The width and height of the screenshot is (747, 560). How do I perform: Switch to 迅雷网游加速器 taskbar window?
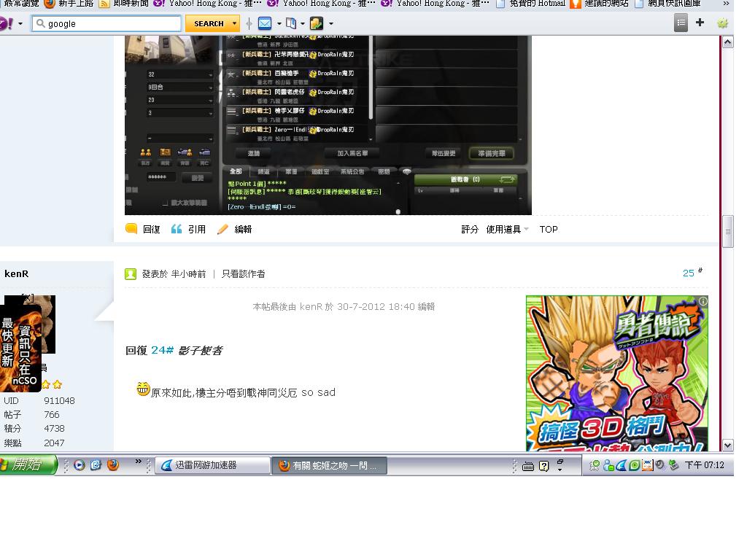212,465
